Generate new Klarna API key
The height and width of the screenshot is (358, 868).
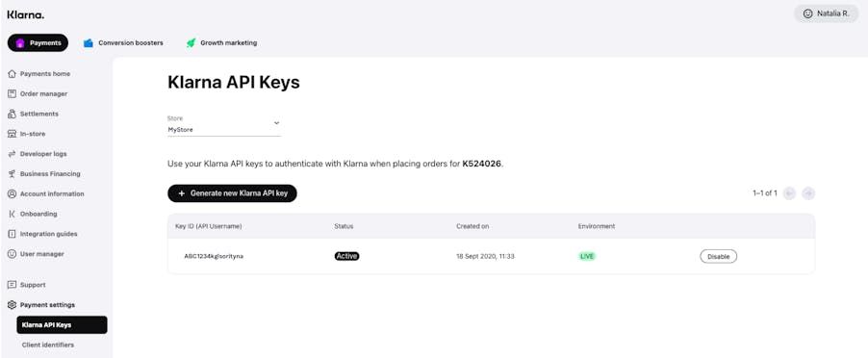click(233, 193)
